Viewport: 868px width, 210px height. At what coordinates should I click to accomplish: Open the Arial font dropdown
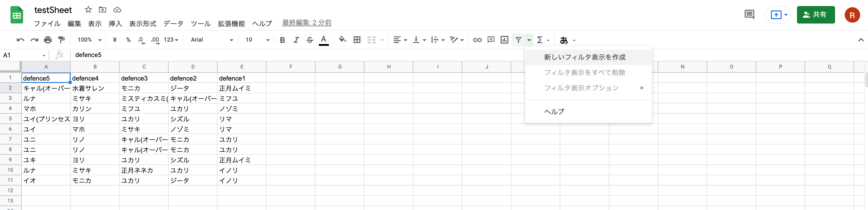click(x=212, y=40)
